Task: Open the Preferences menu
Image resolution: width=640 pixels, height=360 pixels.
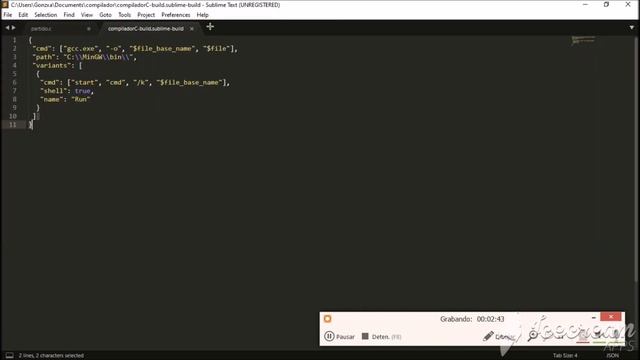Action: [176, 15]
